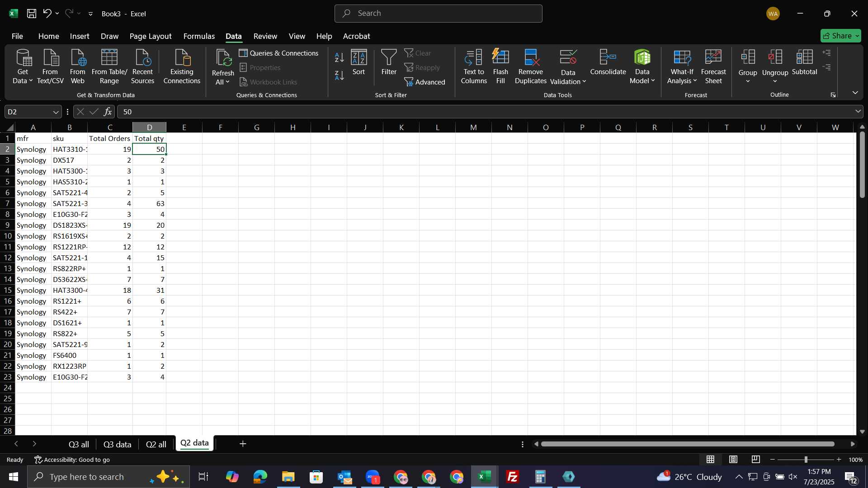Switch to the Insert tab

[x=80, y=36]
